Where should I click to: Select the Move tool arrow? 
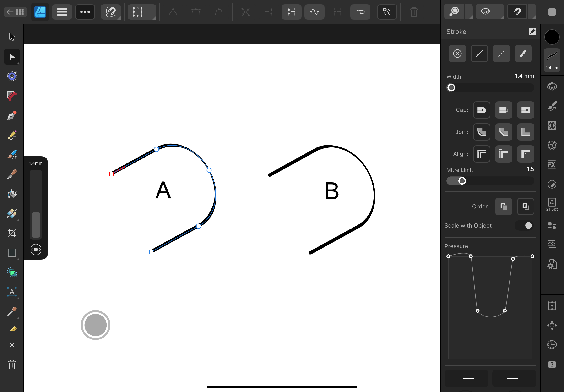click(12, 37)
